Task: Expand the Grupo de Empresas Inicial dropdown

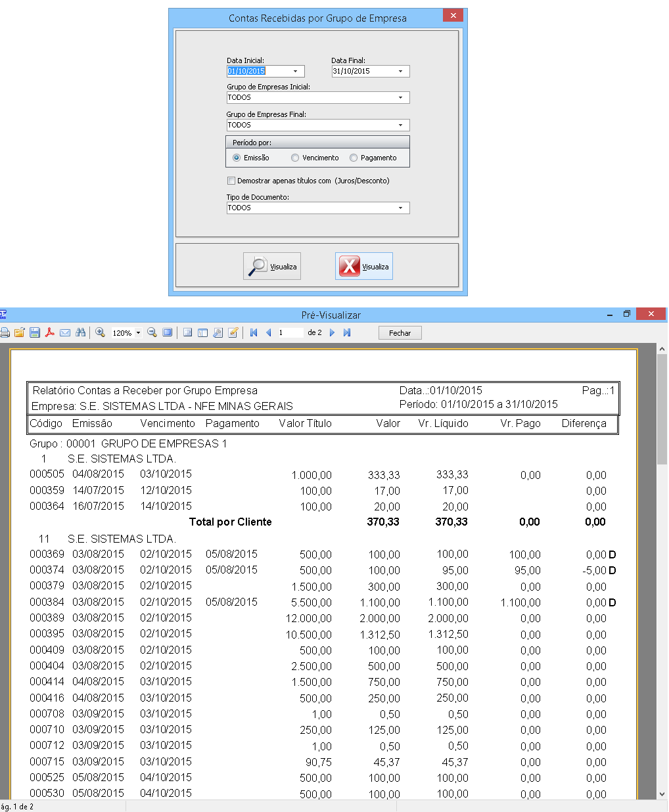Action: click(x=401, y=98)
